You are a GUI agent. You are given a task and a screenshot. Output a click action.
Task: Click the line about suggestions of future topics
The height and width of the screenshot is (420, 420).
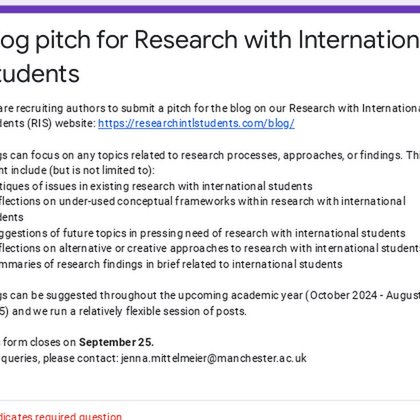tap(203, 233)
